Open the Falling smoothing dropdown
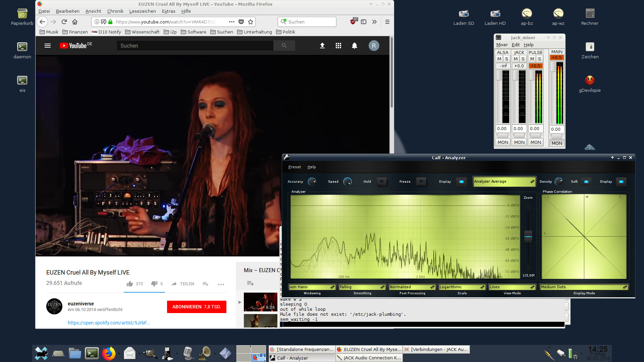This screenshot has height=362, width=644. [362, 287]
